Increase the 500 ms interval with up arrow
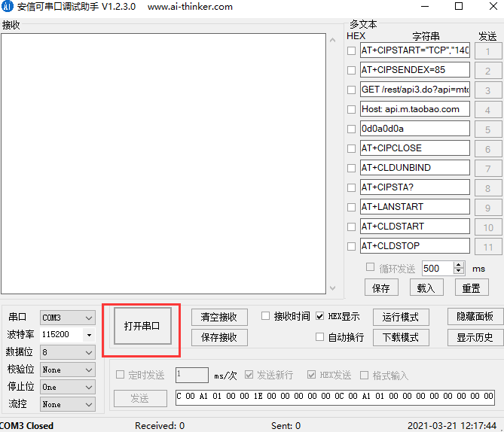Image resolution: width=504 pixels, height=432 pixels. (459, 265)
